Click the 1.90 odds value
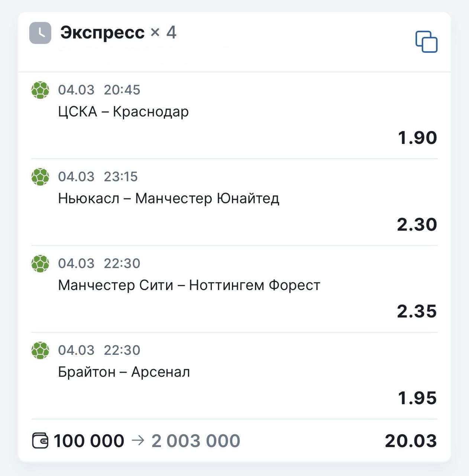The image size is (469, 476). [x=417, y=138]
